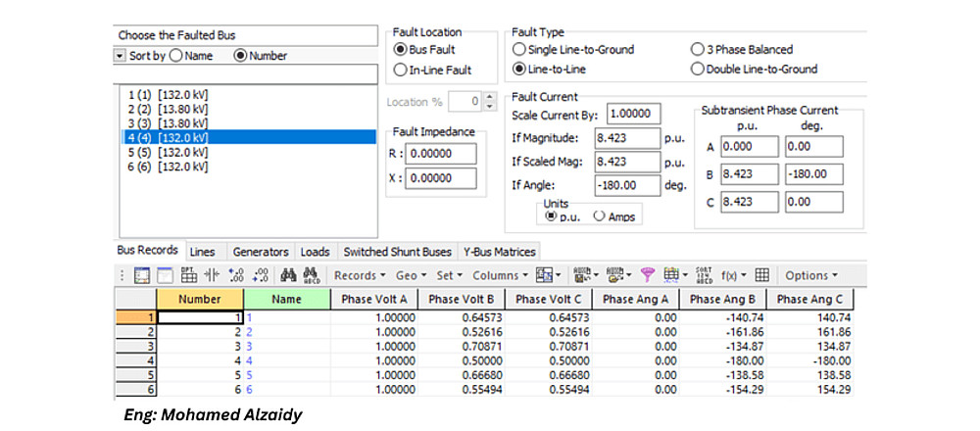Click the Number column header

[x=199, y=299]
